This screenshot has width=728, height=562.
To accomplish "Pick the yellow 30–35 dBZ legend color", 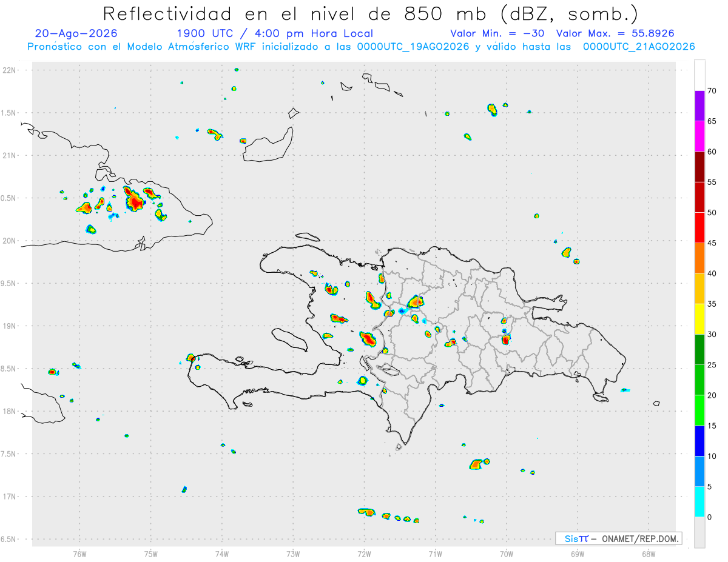I will click(x=699, y=319).
